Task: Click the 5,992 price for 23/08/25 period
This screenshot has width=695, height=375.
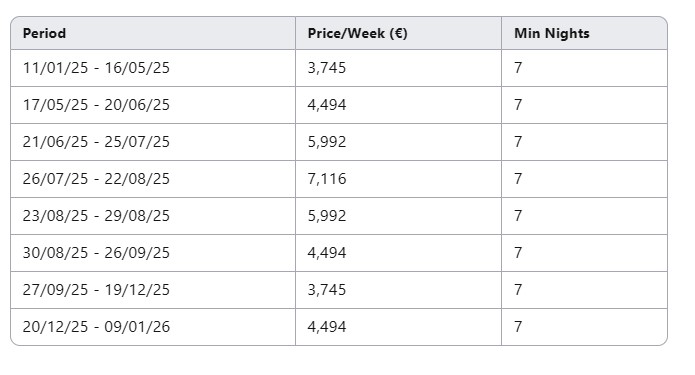Action: coord(398,216)
